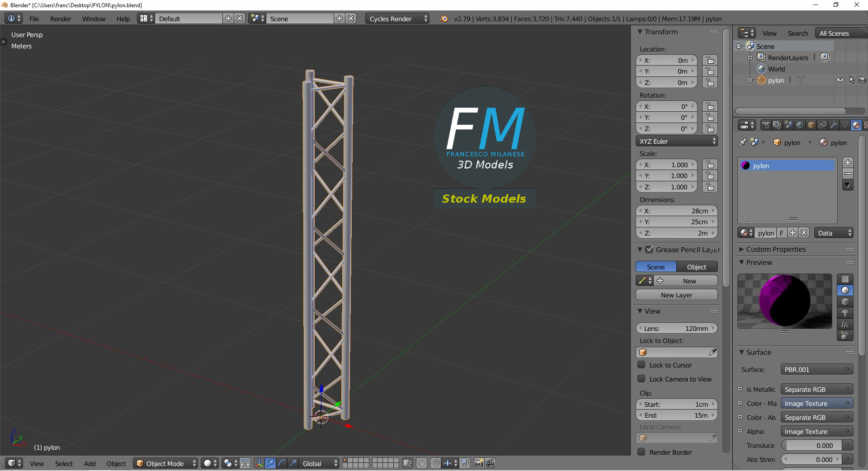
Task: Toggle pylon selectability arrow in outliner
Action: (852, 80)
